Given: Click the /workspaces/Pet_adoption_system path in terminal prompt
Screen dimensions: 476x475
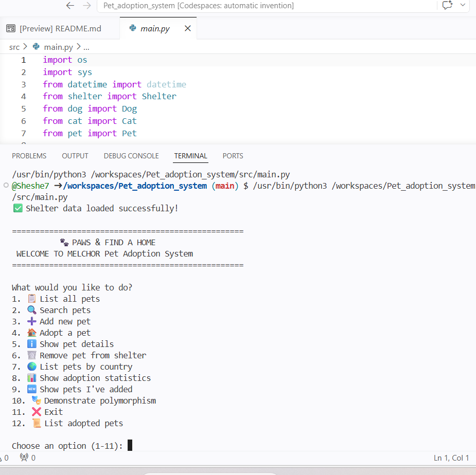Looking at the screenshot, I should (x=135, y=186).
